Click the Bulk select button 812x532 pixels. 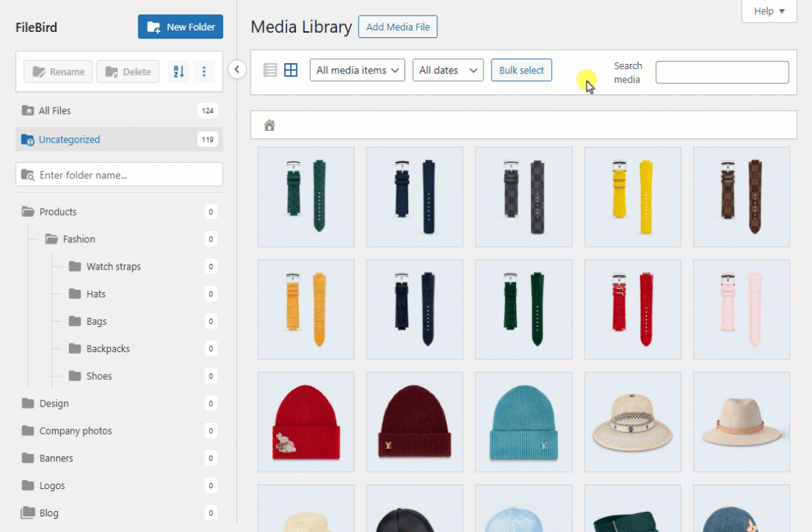click(x=521, y=70)
